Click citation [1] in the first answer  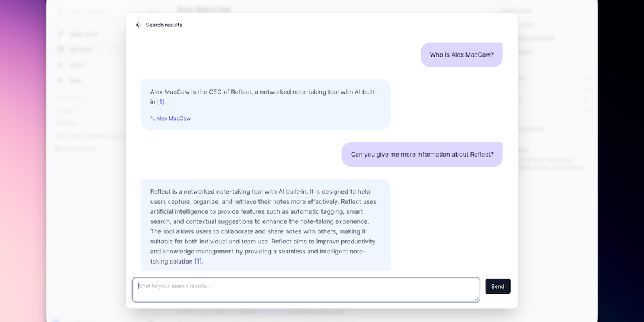tap(161, 102)
